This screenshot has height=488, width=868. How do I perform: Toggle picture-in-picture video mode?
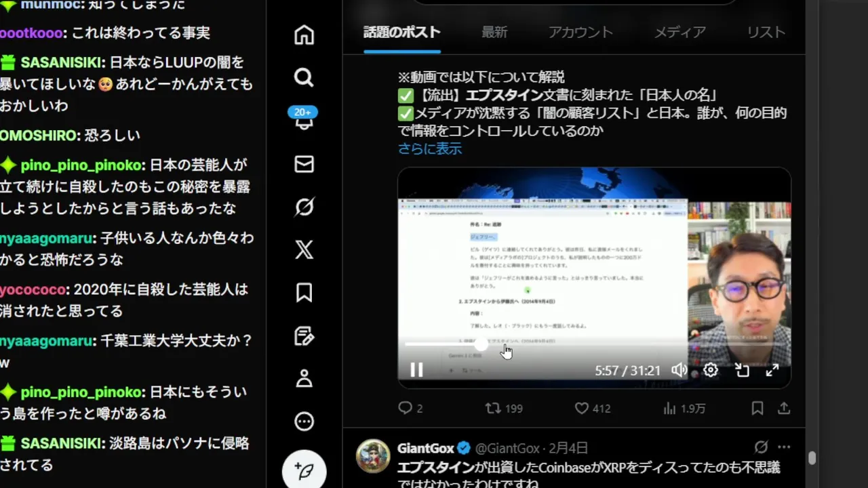(x=742, y=370)
